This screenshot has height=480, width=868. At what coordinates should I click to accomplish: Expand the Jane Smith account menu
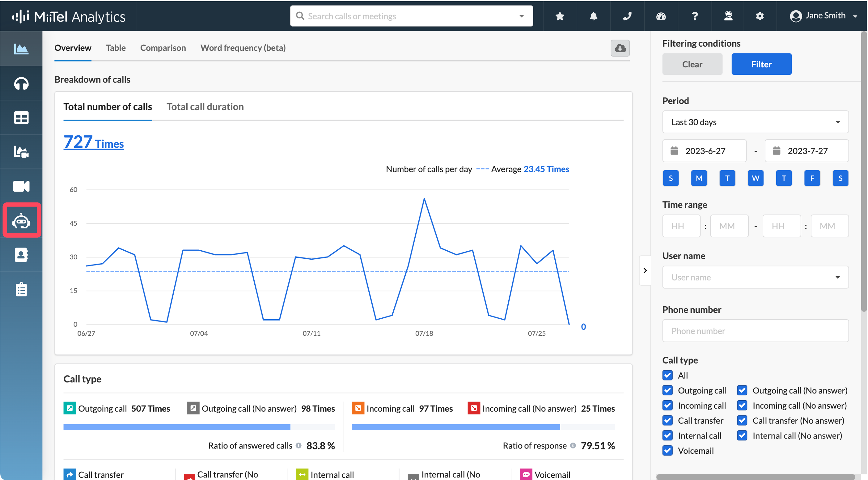click(824, 16)
